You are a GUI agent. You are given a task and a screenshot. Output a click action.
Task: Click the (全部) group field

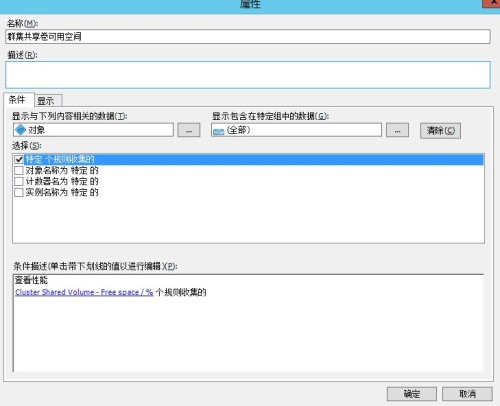(296, 130)
